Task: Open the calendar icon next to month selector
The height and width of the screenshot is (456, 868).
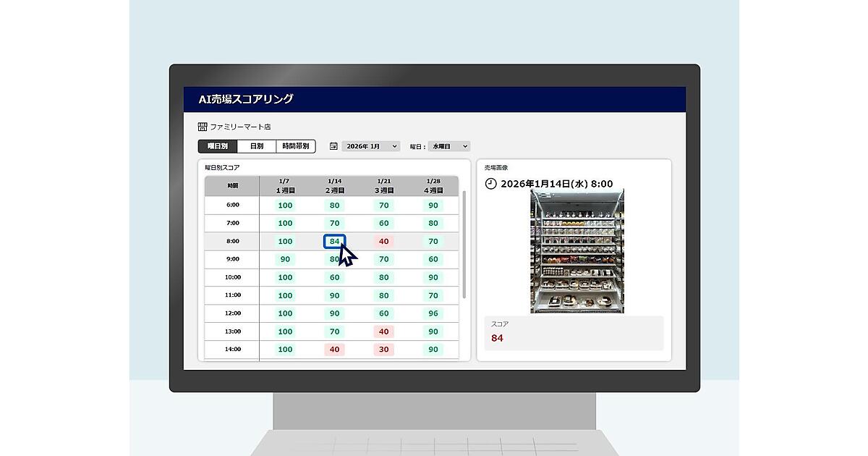Action: pos(333,146)
